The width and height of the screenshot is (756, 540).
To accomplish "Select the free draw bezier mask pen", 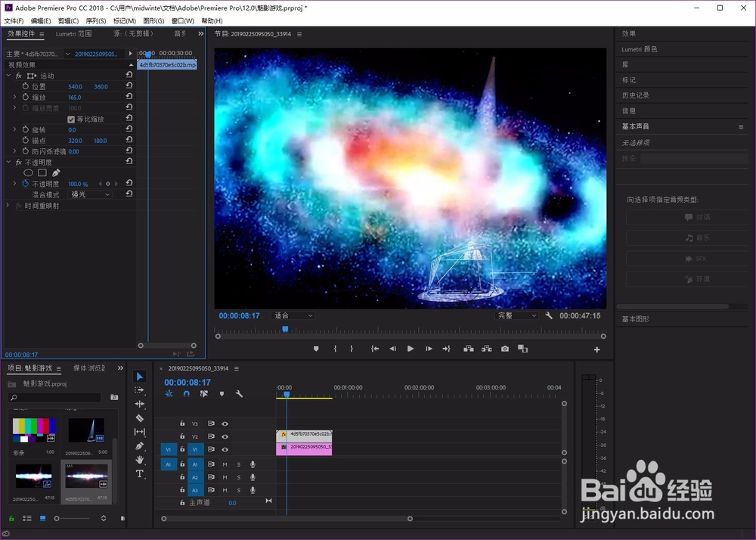I will [x=56, y=172].
